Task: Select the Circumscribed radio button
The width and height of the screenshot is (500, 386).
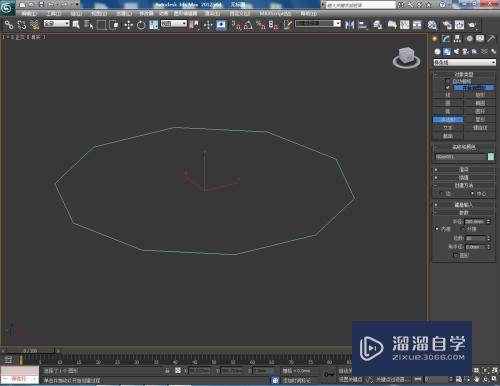Action: [x=462, y=229]
